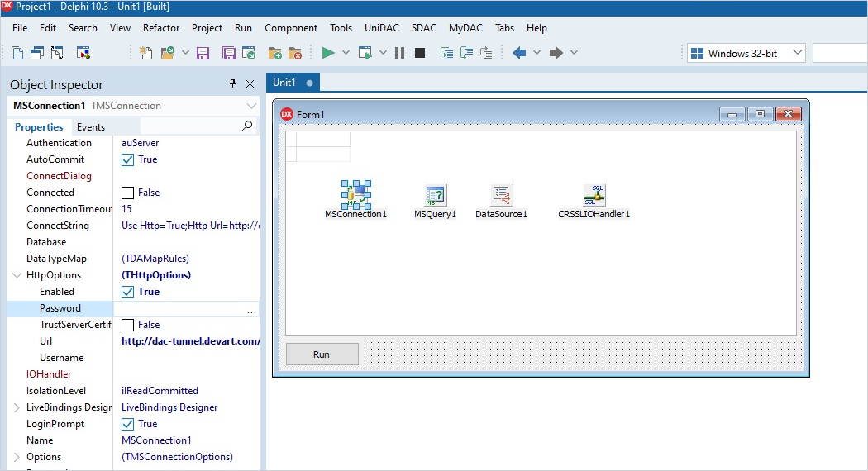
Task: Click the IOHandler property row
Action: tap(133, 374)
